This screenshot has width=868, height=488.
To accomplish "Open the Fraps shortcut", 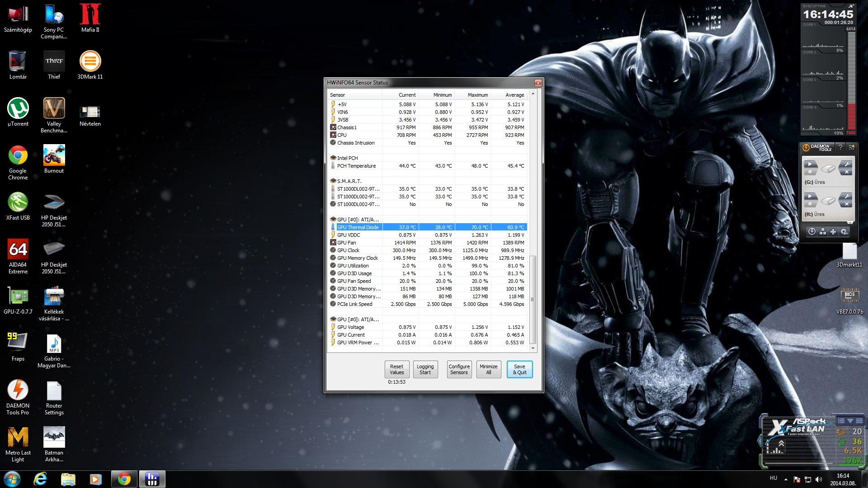I will pyautogui.click(x=18, y=347).
